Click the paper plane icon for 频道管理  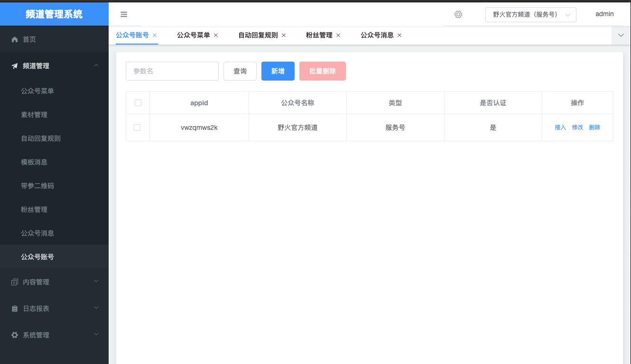click(15, 66)
